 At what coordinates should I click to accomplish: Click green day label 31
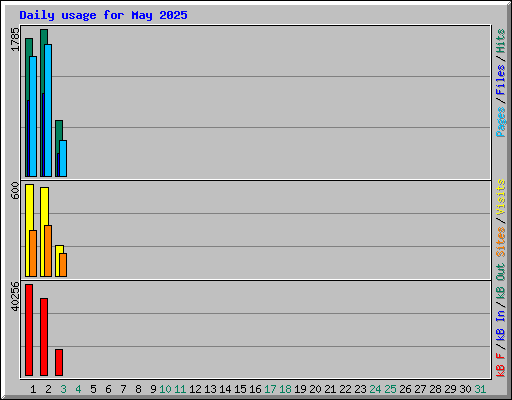click(x=480, y=389)
